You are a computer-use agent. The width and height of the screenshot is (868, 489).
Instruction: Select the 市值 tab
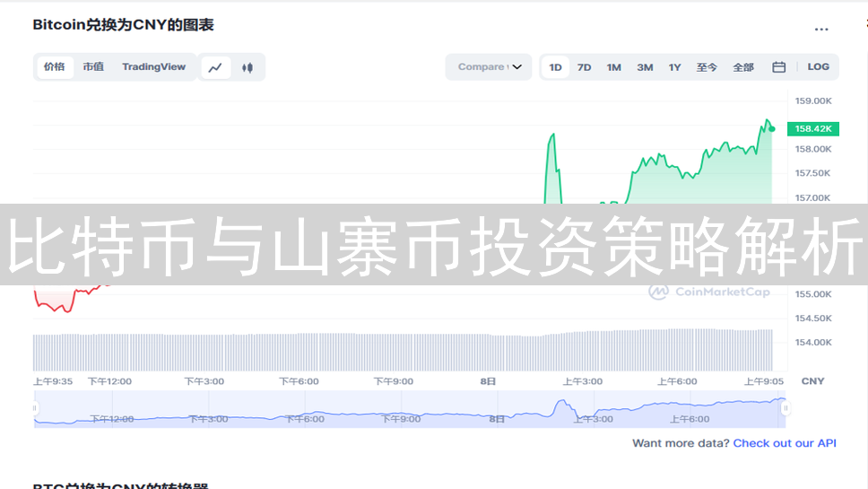[93, 67]
